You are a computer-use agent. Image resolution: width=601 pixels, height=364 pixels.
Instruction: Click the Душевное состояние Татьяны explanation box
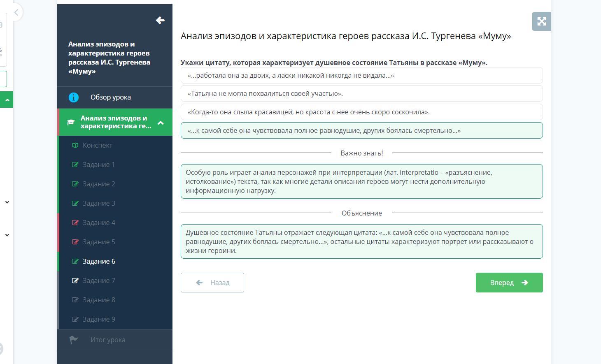pos(361,241)
